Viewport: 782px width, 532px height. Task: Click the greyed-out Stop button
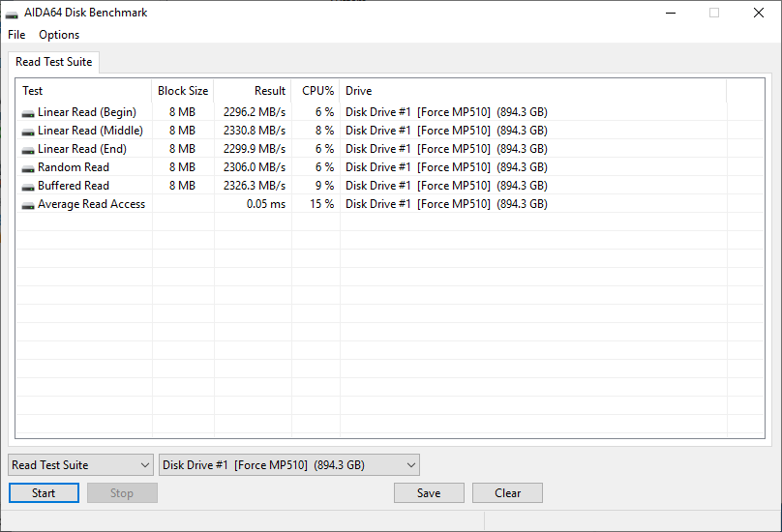(122, 492)
